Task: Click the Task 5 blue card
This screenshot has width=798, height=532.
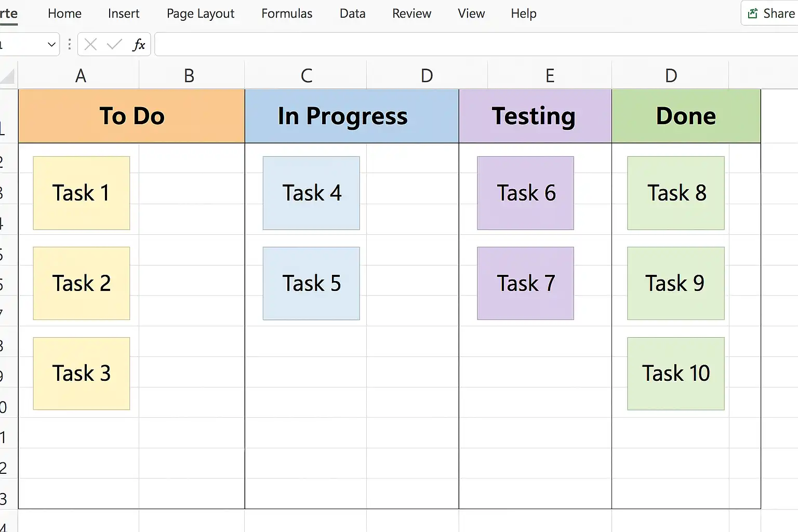Action: click(311, 284)
